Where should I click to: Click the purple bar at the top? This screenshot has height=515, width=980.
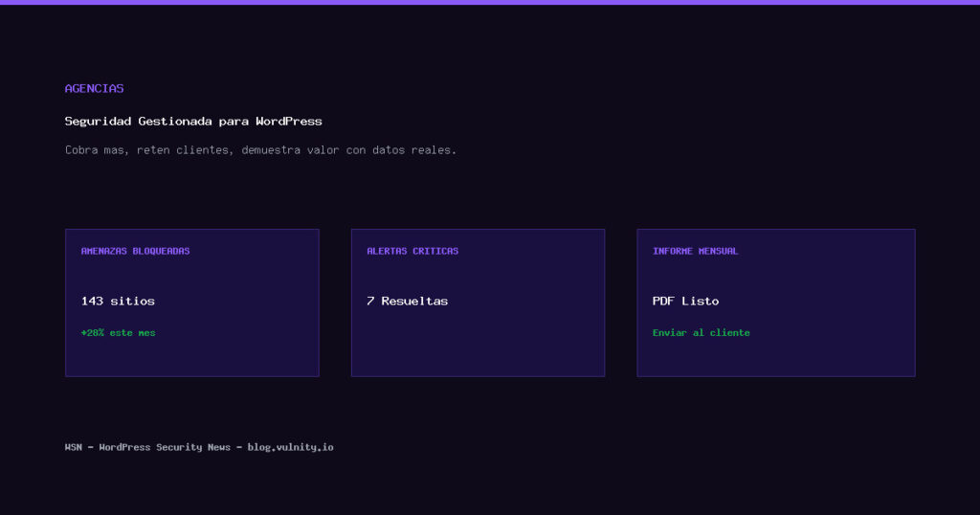[490, 2]
